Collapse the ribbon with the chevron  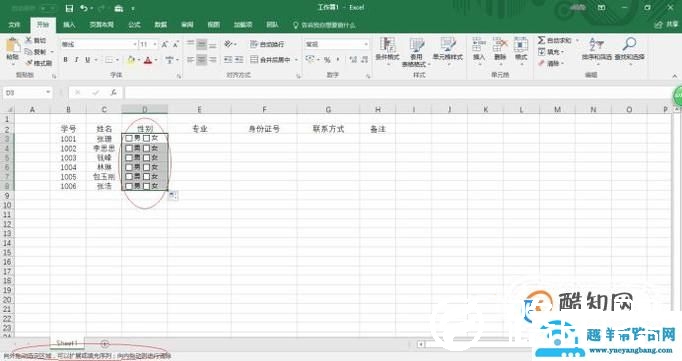(674, 76)
